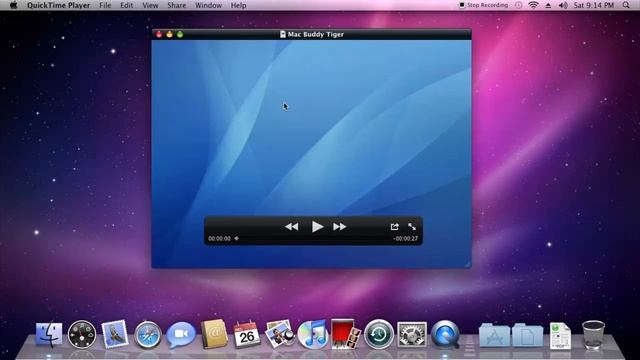The image size is (640, 360).
Task: Open the Documents folder stack in Dock
Action: (x=527, y=335)
